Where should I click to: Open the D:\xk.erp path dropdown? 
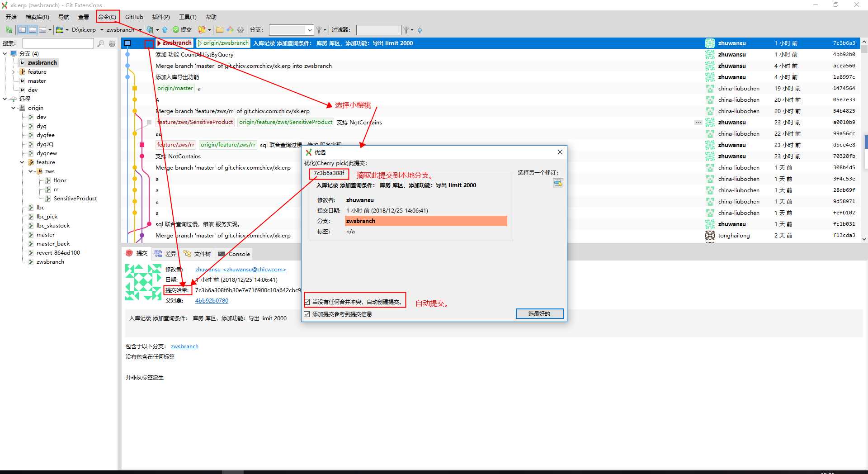(102, 30)
